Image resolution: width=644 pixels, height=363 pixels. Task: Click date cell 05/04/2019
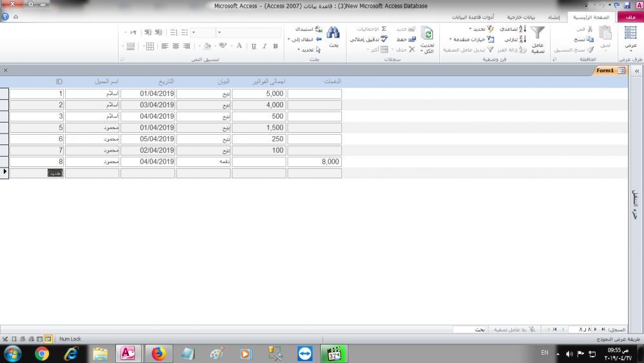tap(147, 139)
